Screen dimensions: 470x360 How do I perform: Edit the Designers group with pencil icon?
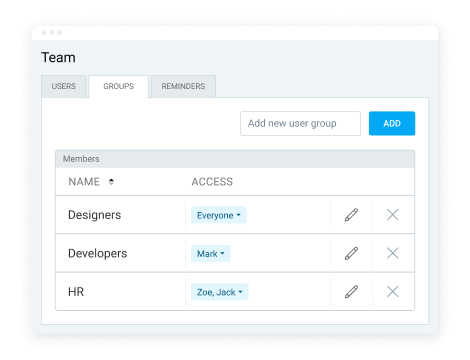coord(351,215)
